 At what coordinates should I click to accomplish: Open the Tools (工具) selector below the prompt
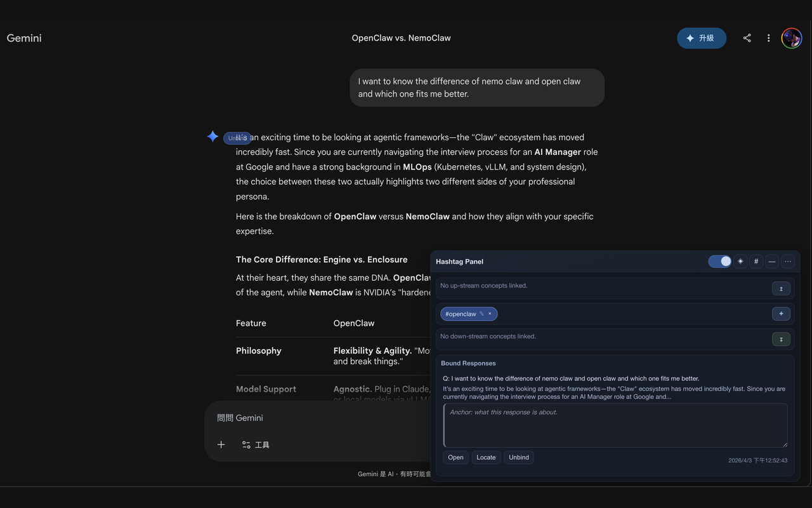tap(256, 444)
